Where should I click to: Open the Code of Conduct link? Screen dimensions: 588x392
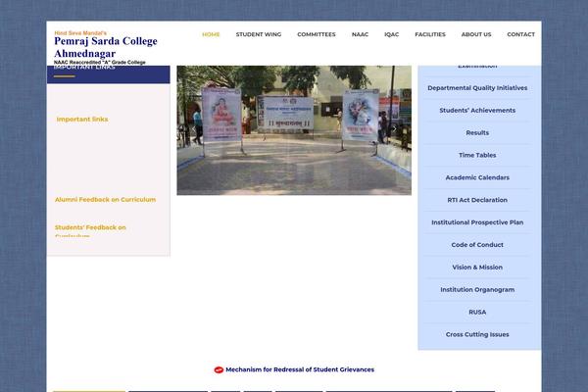pyautogui.click(x=477, y=245)
